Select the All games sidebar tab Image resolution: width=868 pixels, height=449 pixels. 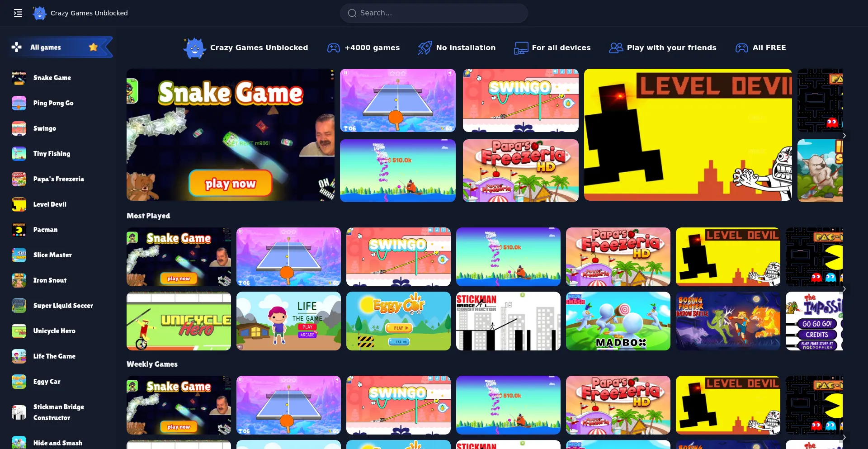point(61,47)
